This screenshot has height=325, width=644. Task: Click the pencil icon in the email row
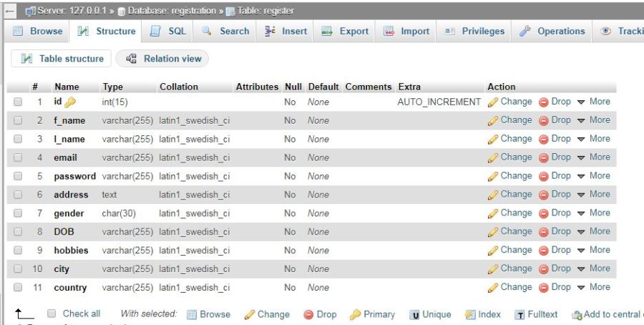coord(493,157)
